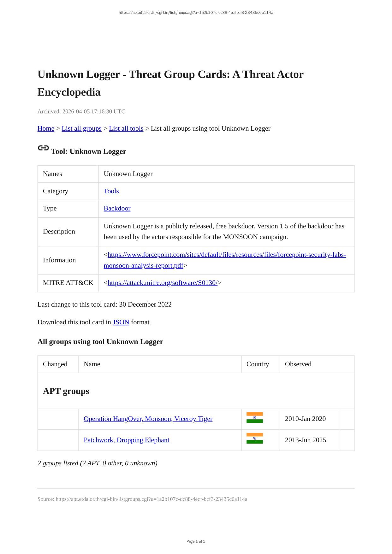Select the Country column header
This screenshot has width=392, height=554.
point(258,364)
